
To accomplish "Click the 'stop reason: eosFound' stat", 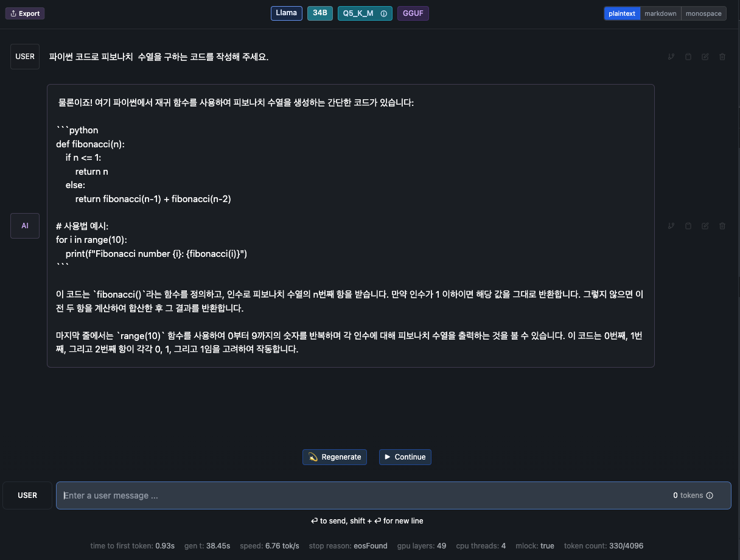I will coord(348,546).
